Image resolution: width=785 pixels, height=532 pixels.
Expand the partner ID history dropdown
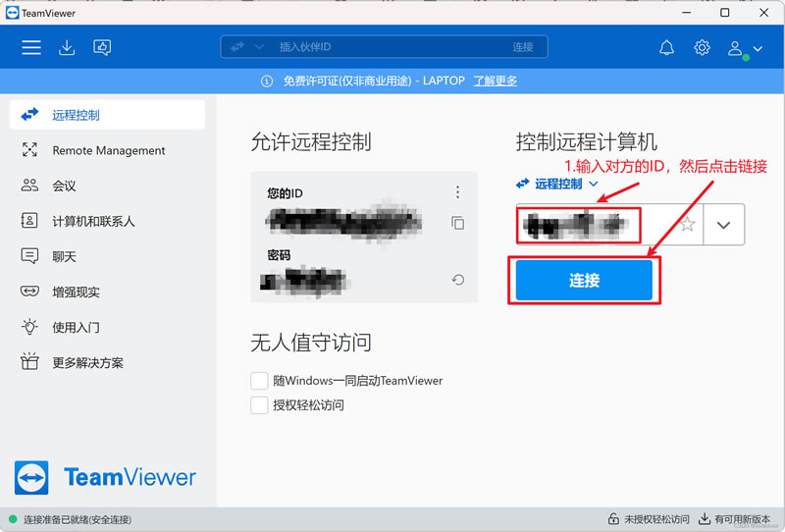724,225
